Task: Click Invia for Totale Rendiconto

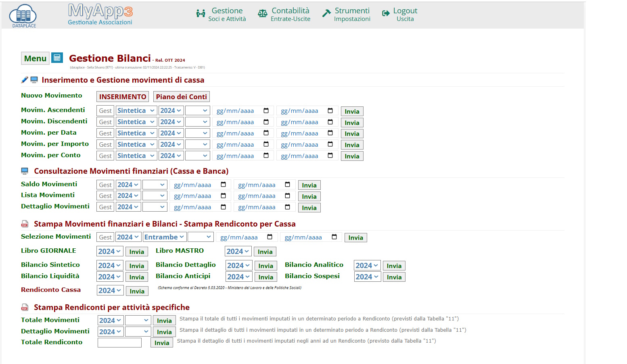Action: click(162, 343)
